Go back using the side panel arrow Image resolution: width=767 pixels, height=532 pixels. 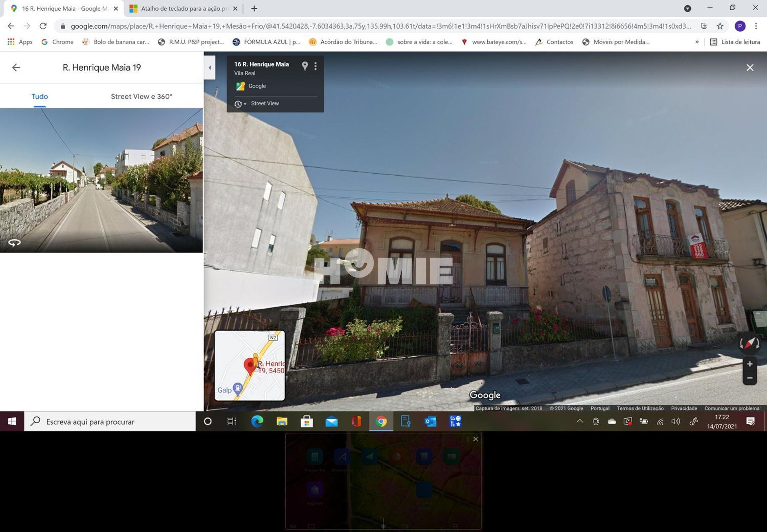(16, 67)
